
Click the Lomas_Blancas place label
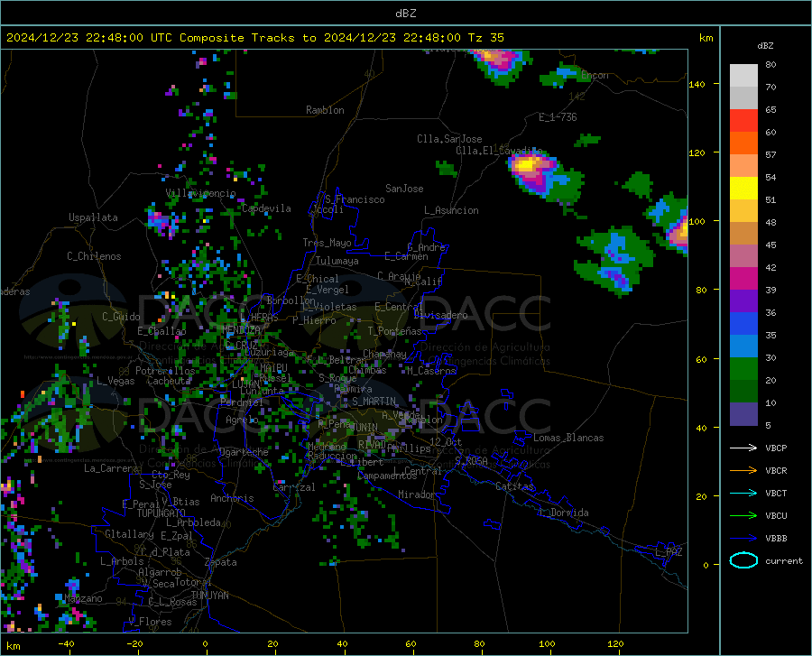568,438
